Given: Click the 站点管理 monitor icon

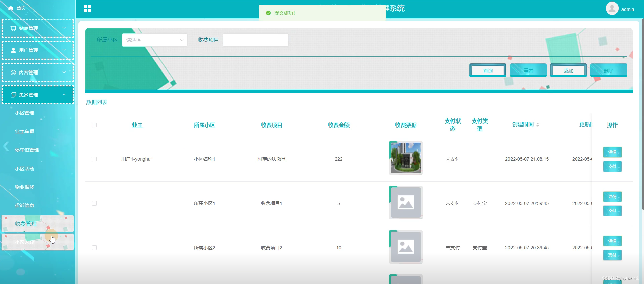Looking at the screenshot, I should pyautogui.click(x=13, y=28).
